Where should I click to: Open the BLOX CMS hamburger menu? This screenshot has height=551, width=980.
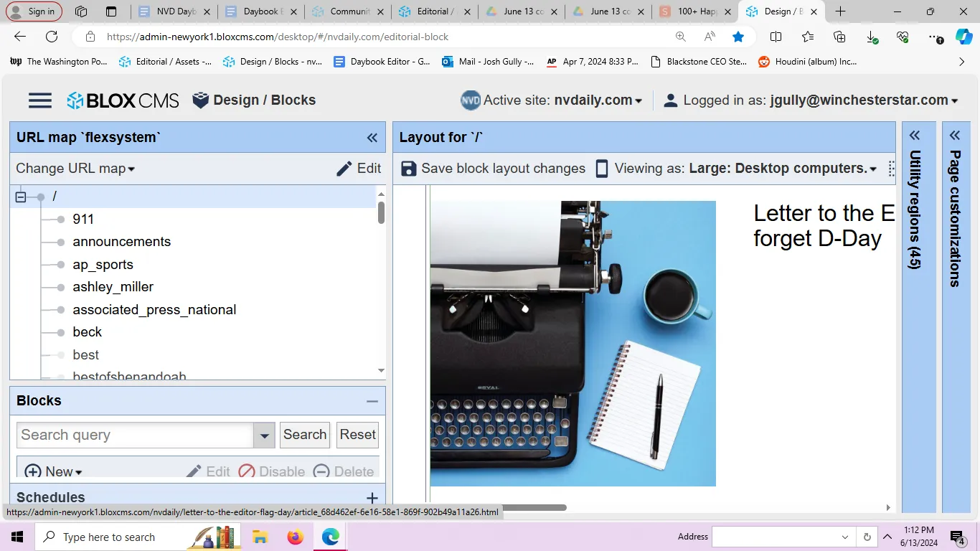(40, 100)
